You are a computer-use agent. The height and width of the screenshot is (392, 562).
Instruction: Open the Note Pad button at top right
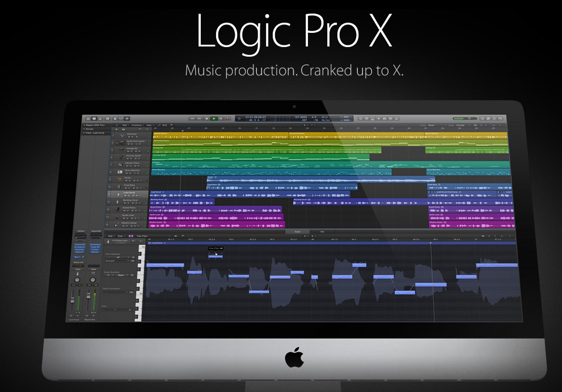click(488, 118)
